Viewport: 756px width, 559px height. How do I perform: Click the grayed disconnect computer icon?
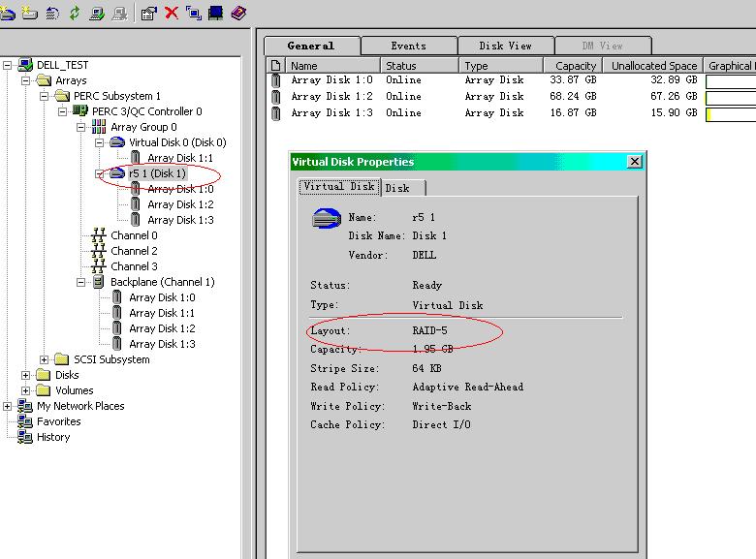click(119, 13)
